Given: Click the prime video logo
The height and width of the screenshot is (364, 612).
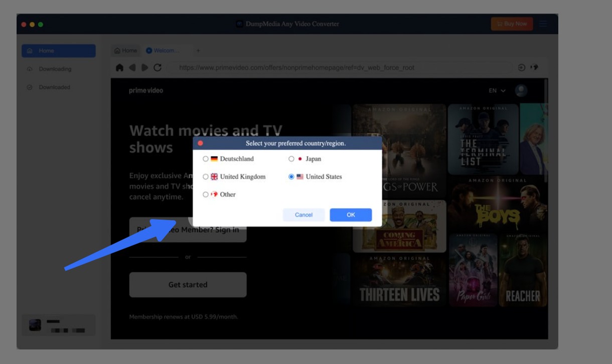Looking at the screenshot, I should 146,91.
